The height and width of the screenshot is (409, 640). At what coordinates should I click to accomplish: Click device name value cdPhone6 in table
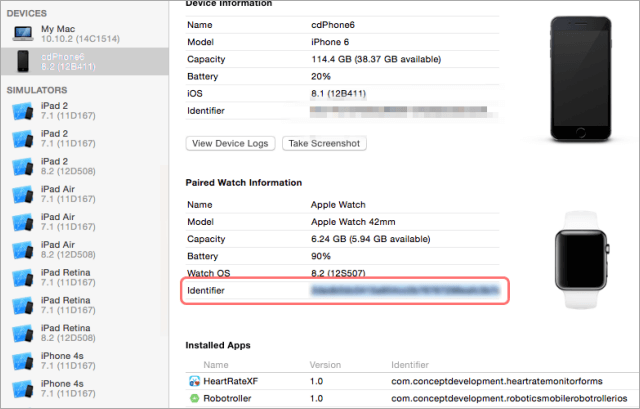point(333,25)
